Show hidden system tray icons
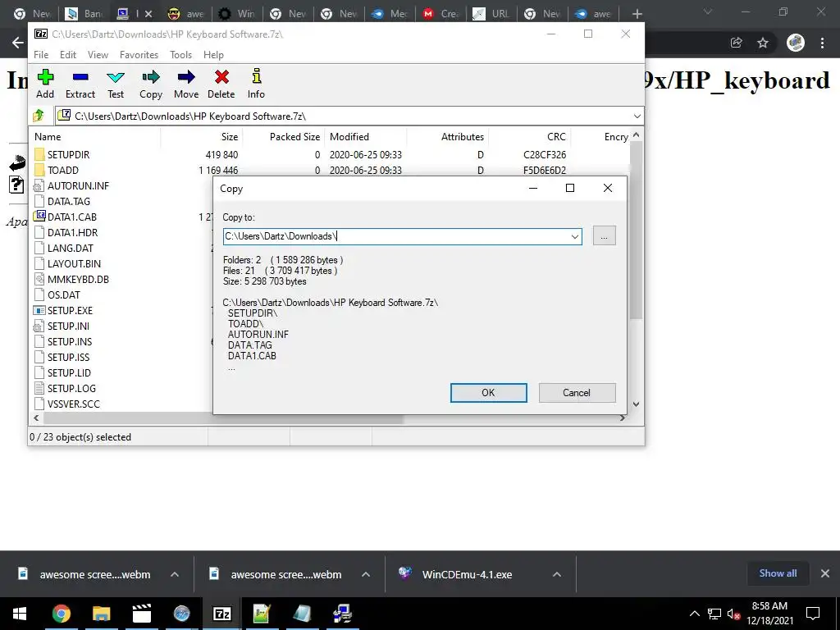Viewport: 840px width, 630px height. coord(694,614)
